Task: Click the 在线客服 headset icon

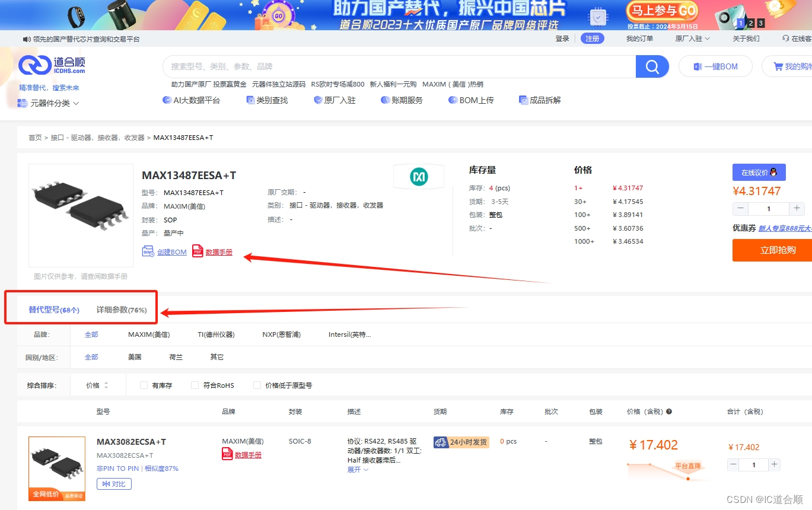Action: coord(786,39)
